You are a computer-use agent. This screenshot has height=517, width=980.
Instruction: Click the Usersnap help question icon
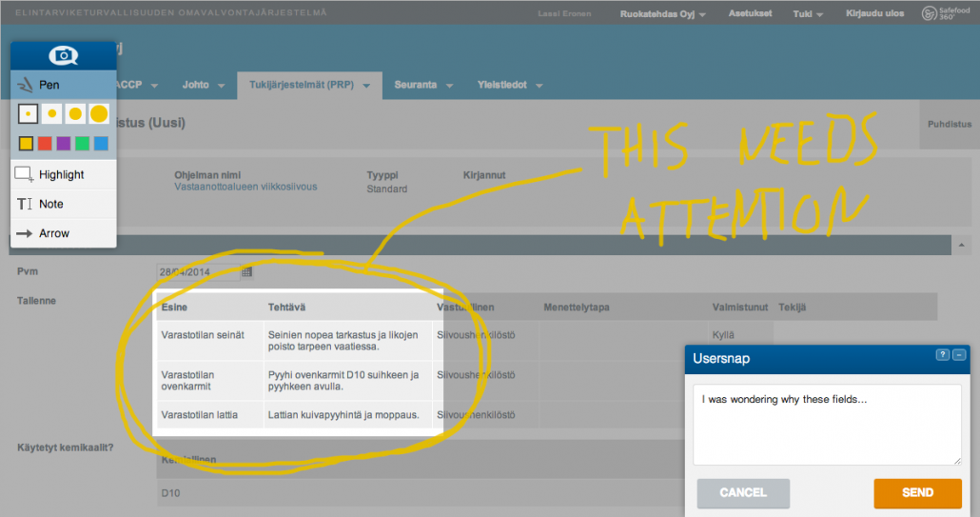(x=942, y=355)
